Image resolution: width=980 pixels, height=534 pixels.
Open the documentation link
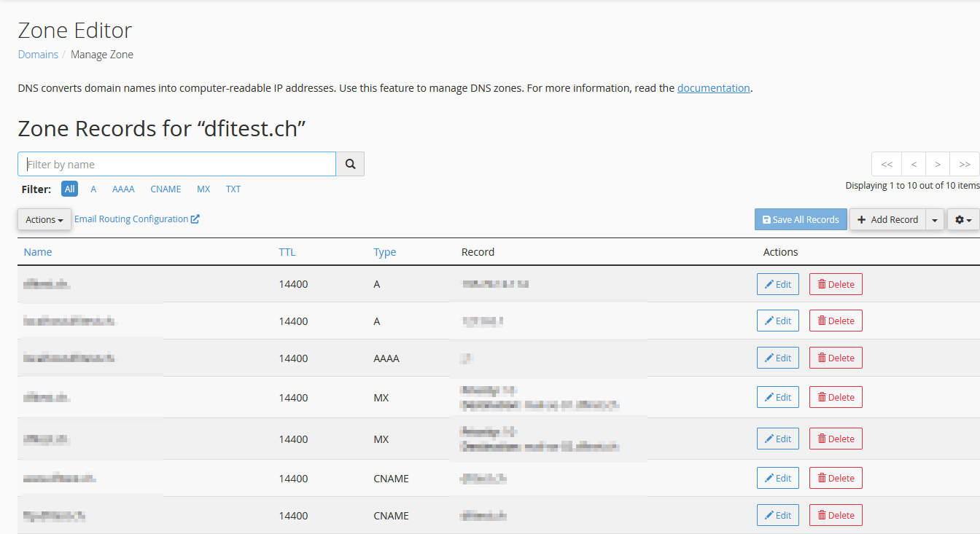point(714,88)
